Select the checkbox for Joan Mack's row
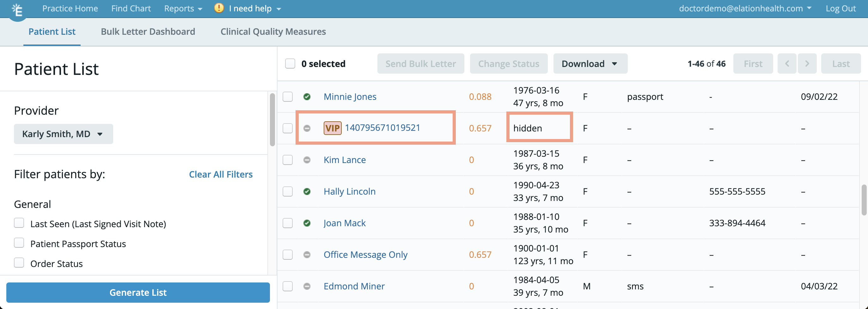Screen dimensions: 868x309 (287, 223)
